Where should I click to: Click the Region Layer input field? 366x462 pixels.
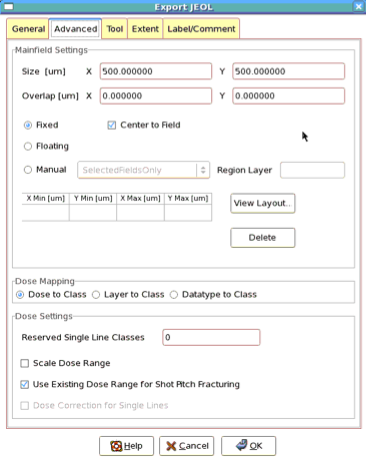[312, 170]
